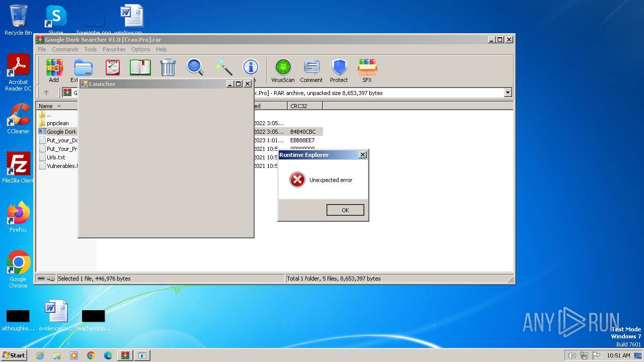Open the Google Chrome desktop shortcut
Viewport: 644px width, 362px height.
click(18, 269)
